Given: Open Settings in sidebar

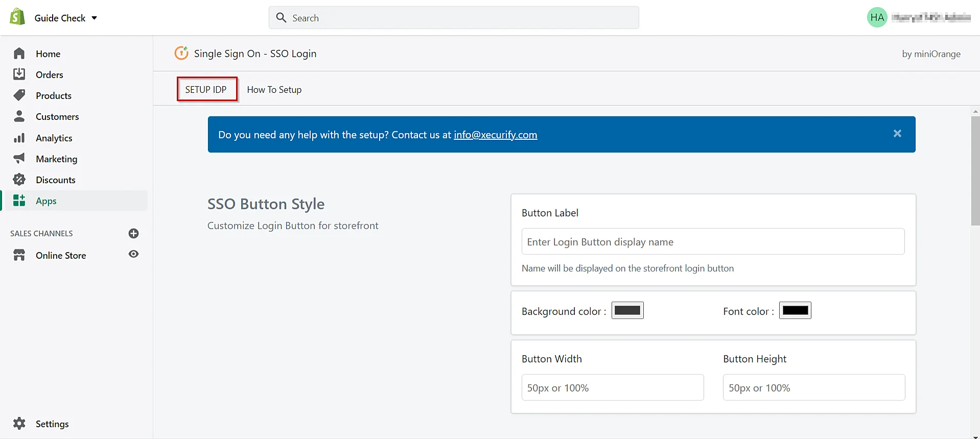Looking at the screenshot, I should point(52,424).
